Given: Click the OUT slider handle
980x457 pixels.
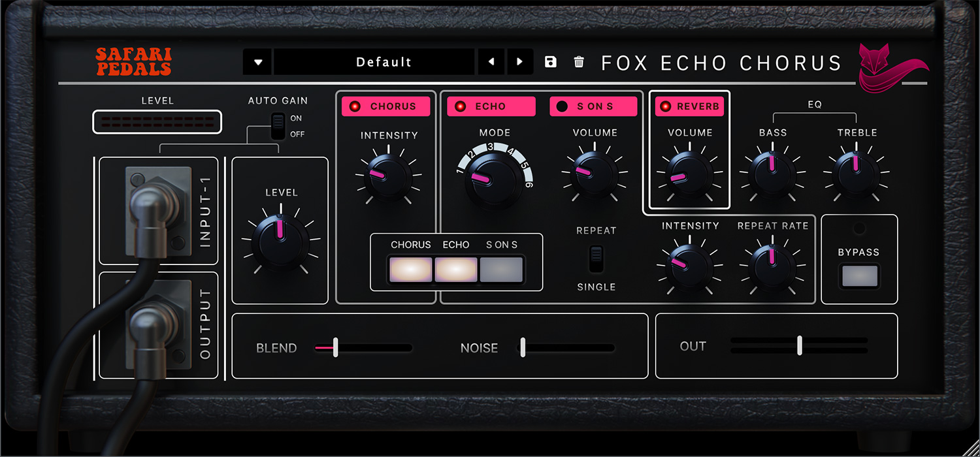Looking at the screenshot, I should point(799,345).
